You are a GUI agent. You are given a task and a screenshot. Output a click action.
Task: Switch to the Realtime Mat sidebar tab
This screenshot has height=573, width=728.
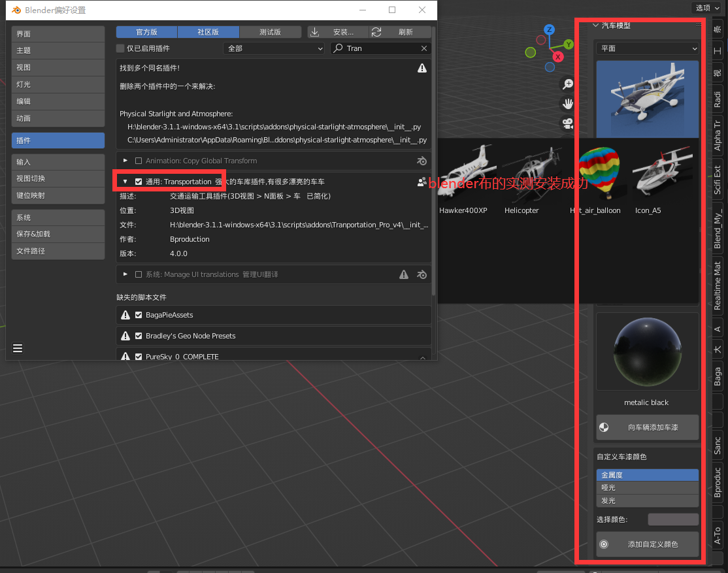pos(718,286)
